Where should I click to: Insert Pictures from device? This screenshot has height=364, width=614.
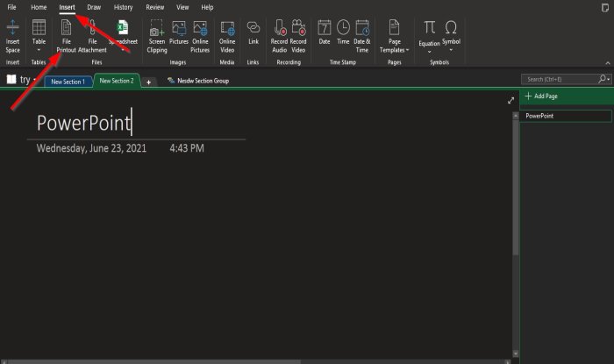pos(179,32)
